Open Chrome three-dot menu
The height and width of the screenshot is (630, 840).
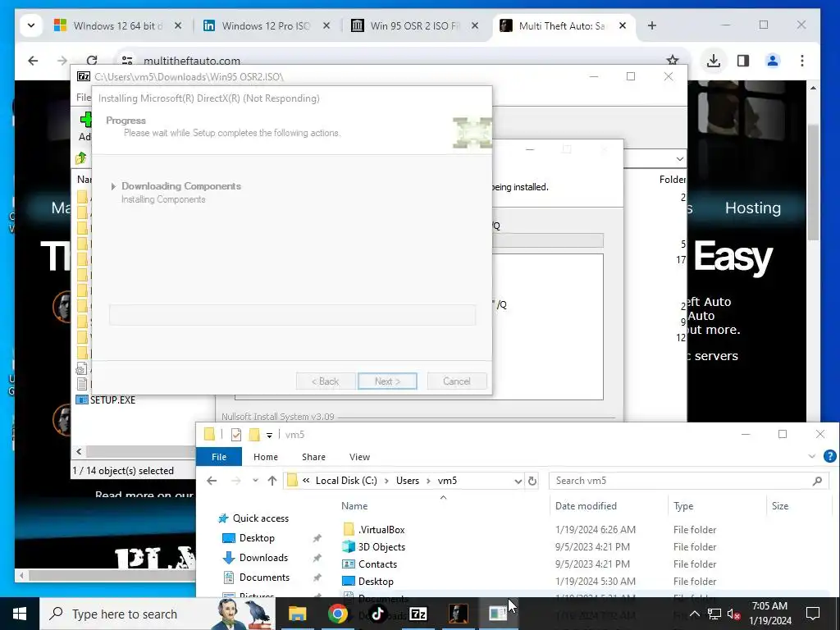802,61
